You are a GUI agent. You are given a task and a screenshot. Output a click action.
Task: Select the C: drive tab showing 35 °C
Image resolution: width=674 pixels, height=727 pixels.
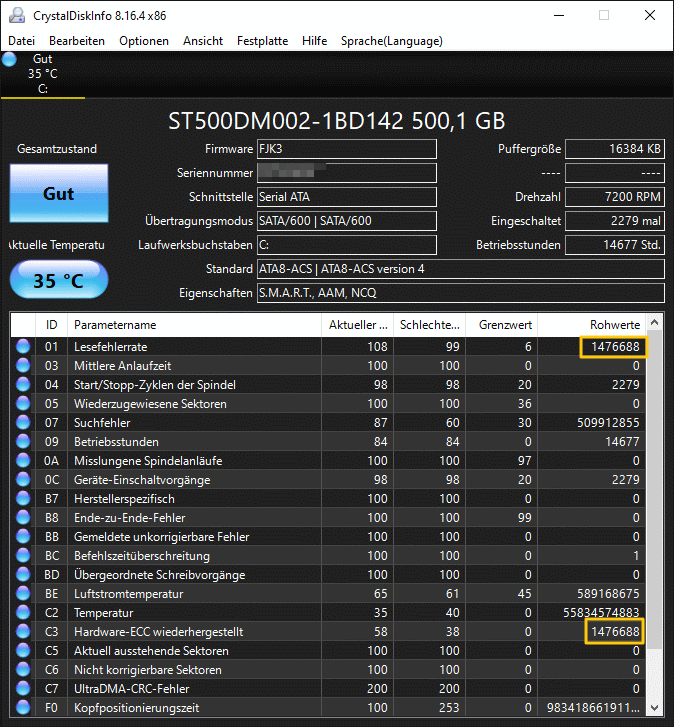click(x=43, y=74)
